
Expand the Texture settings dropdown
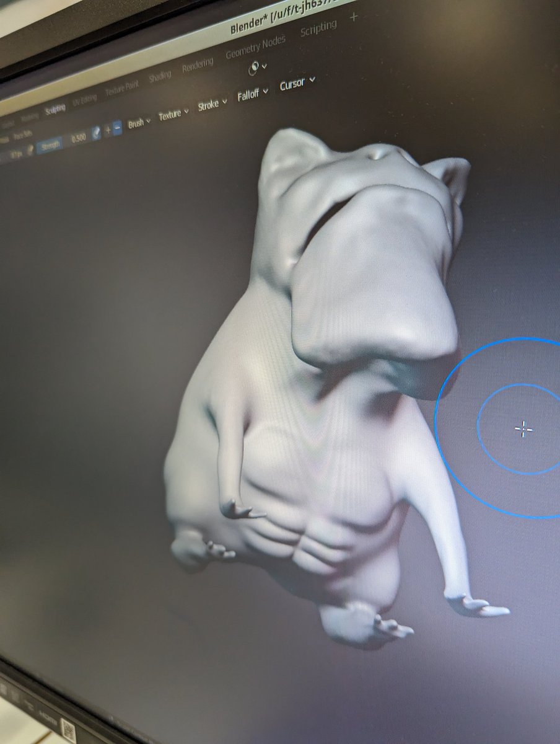tap(173, 114)
